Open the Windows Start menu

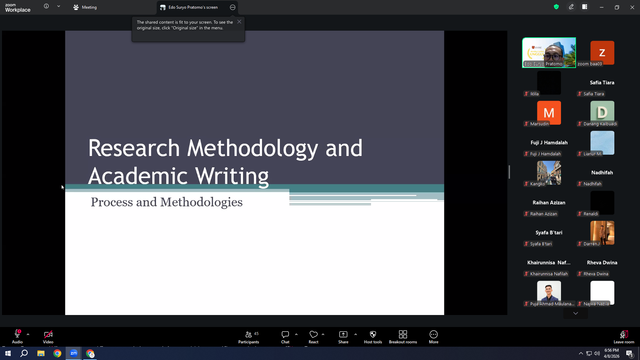point(8,353)
